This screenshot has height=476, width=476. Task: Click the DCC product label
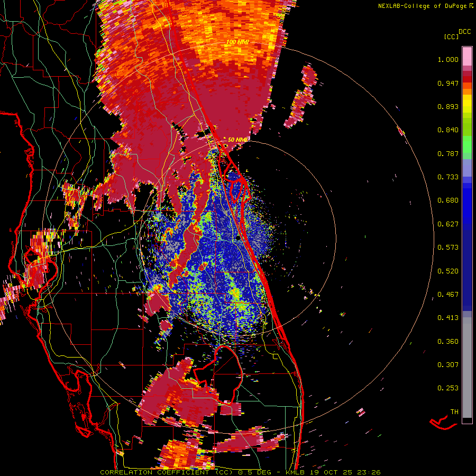click(464, 31)
